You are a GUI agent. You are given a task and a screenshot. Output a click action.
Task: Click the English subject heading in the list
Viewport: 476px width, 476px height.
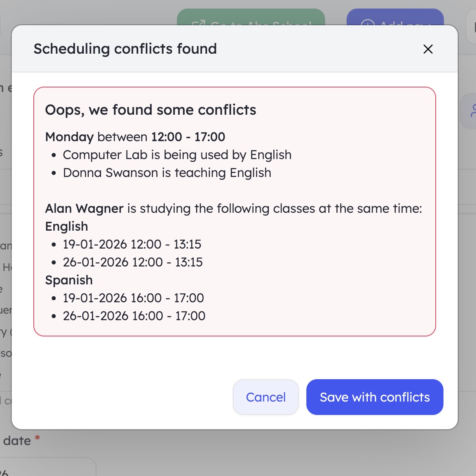tap(66, 226)
